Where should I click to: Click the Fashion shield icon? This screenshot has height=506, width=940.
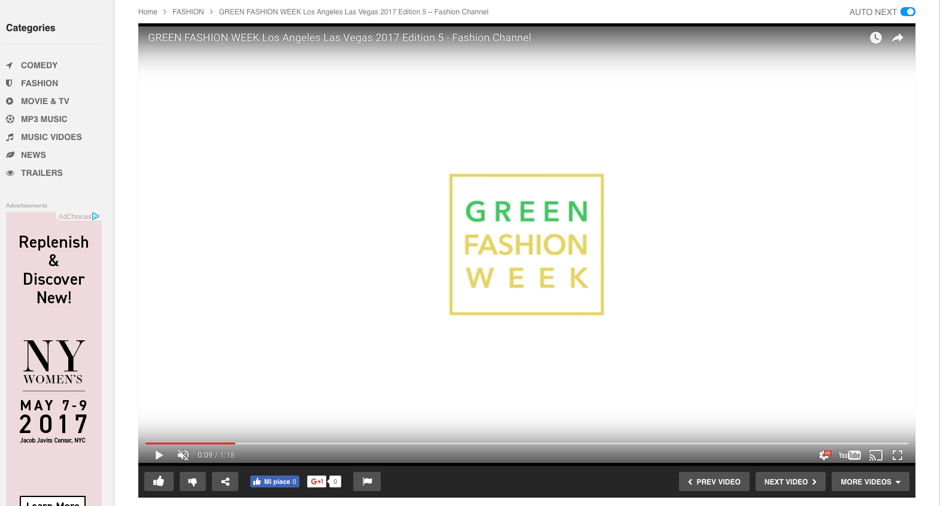click(x=9, y=83)
